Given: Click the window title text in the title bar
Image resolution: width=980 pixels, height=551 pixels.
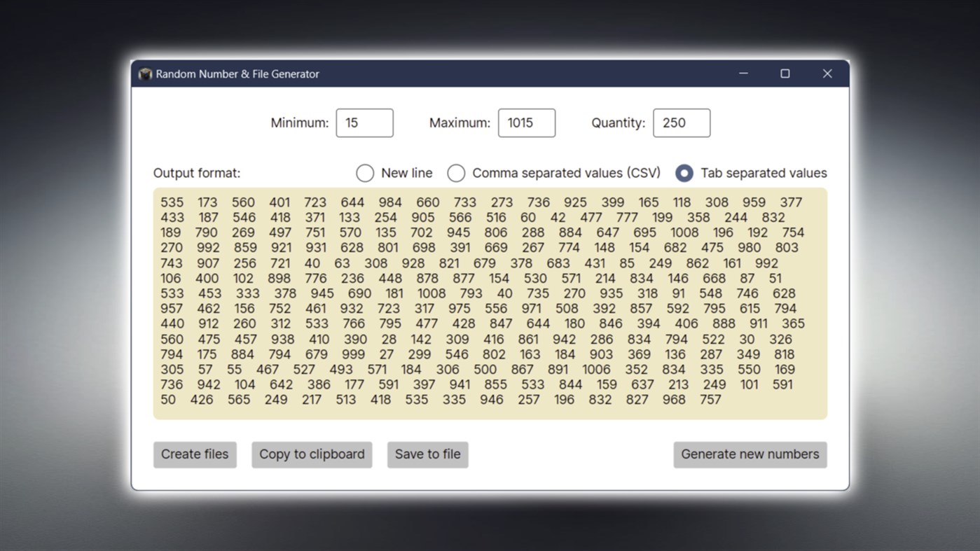Looking at the screenshot, I should 237,74.
